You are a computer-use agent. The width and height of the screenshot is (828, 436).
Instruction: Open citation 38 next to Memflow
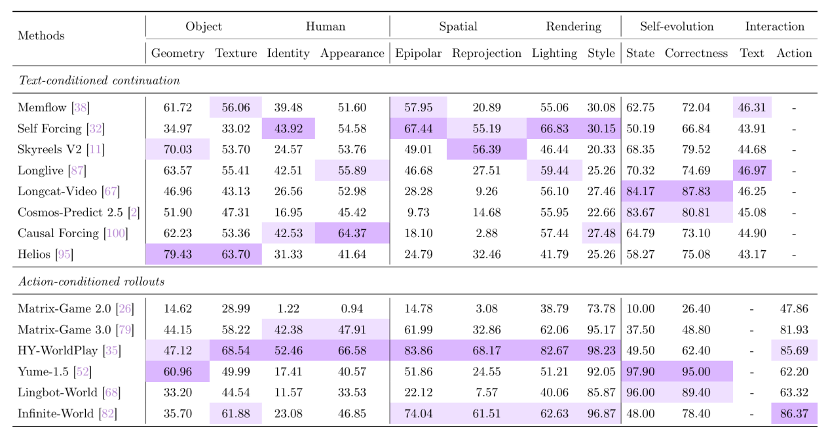[80, 108]
